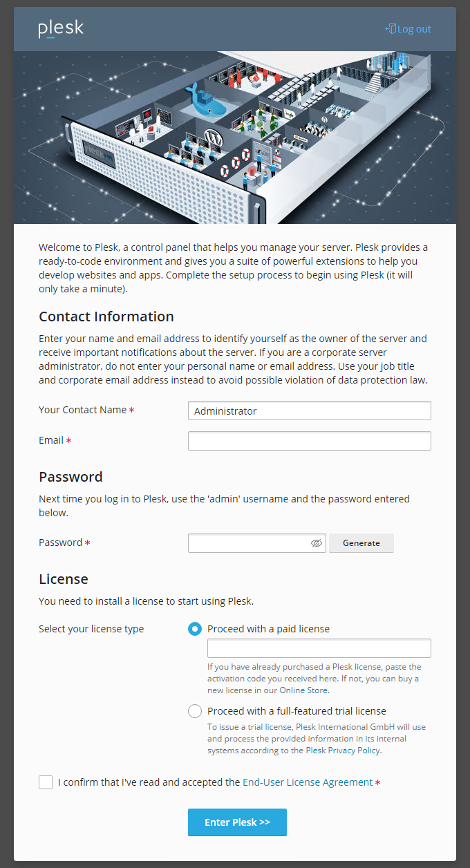Click the WordPress logo in banner
Image resolution: width=470 pixels, height=868 pixels.
coord(213,138)
